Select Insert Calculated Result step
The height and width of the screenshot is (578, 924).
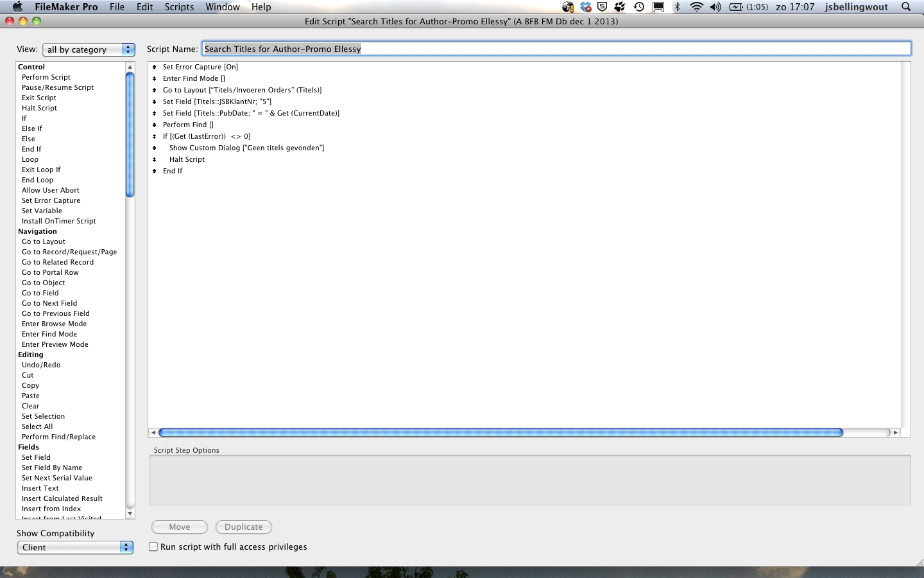click(x=62, y=498)
